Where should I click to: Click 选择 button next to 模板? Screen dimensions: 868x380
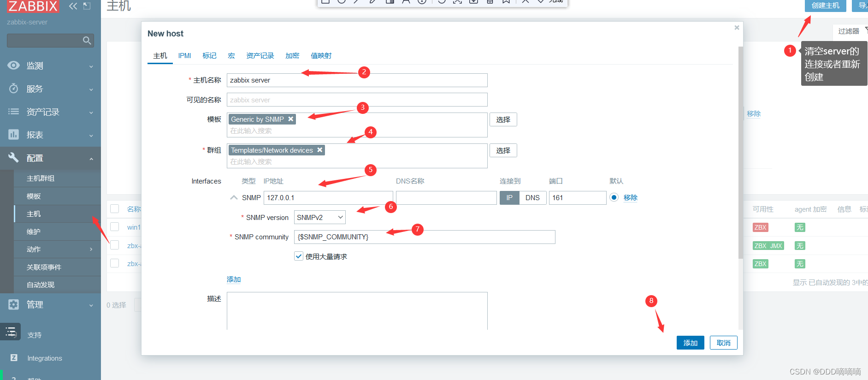point(503,119)
